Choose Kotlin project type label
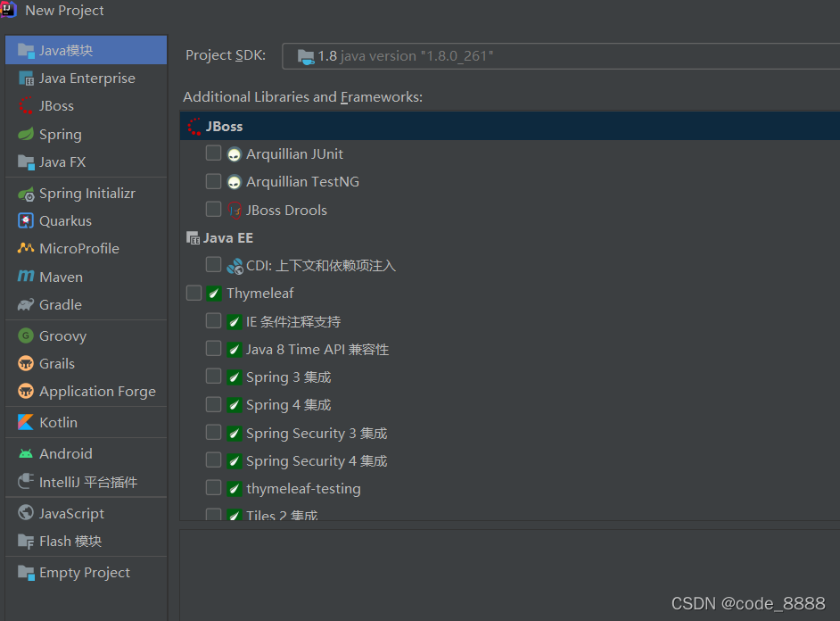Screen dimensions: 840x621 pyautogui.click(x=58, y=423)
